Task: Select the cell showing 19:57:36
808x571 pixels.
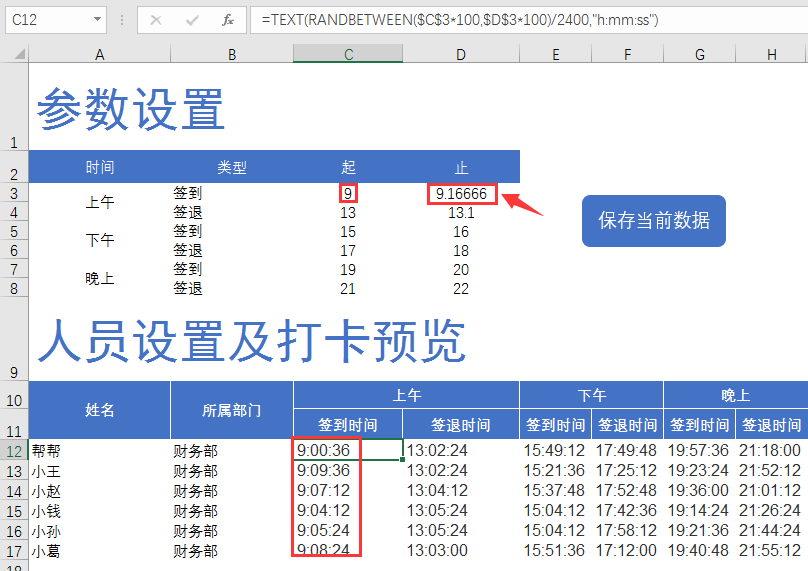Action: pyautogui.click(x=699, y=450)
